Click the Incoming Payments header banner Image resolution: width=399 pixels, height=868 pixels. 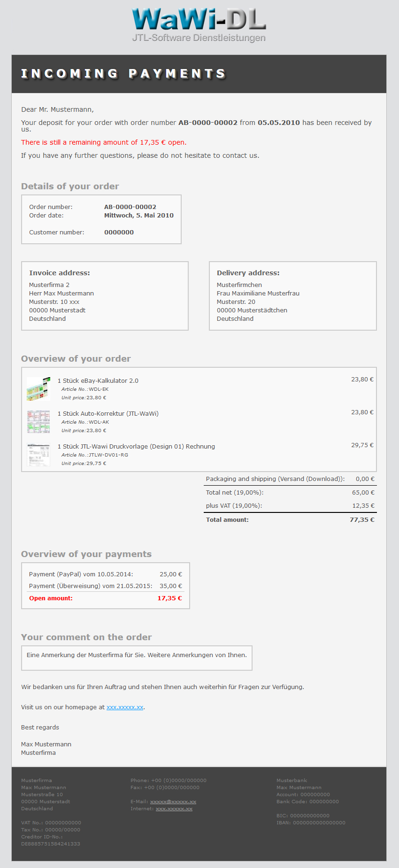coord(199,74)
